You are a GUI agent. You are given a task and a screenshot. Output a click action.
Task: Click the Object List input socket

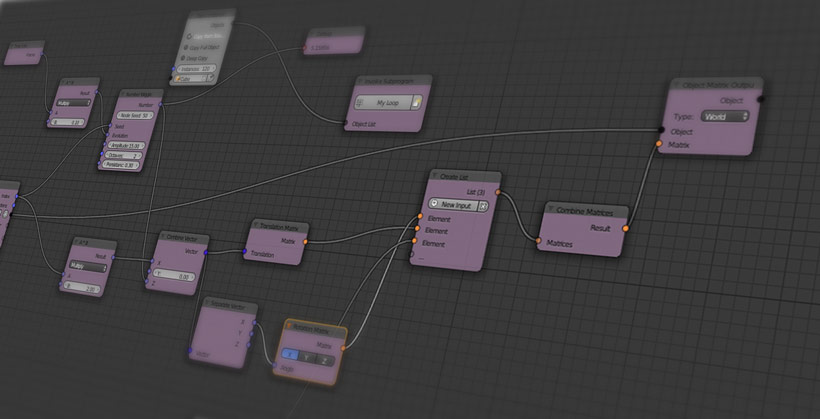click(x=345, y=123)
